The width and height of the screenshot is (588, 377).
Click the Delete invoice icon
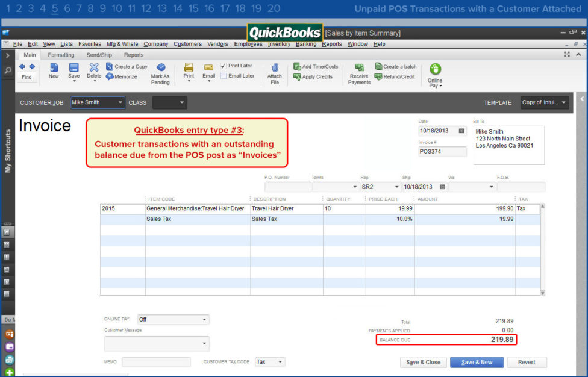pos(94,67)
